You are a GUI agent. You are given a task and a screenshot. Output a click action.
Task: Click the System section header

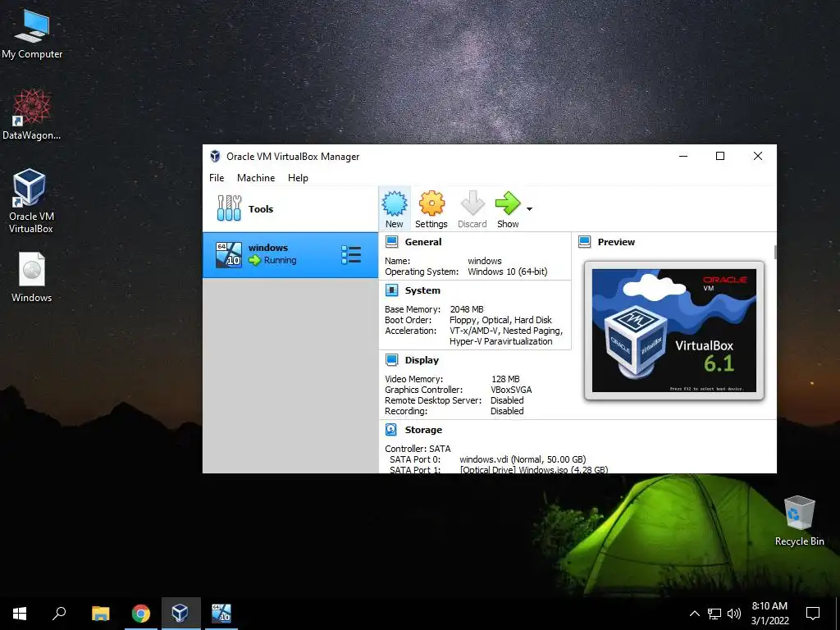click(422, 290)
